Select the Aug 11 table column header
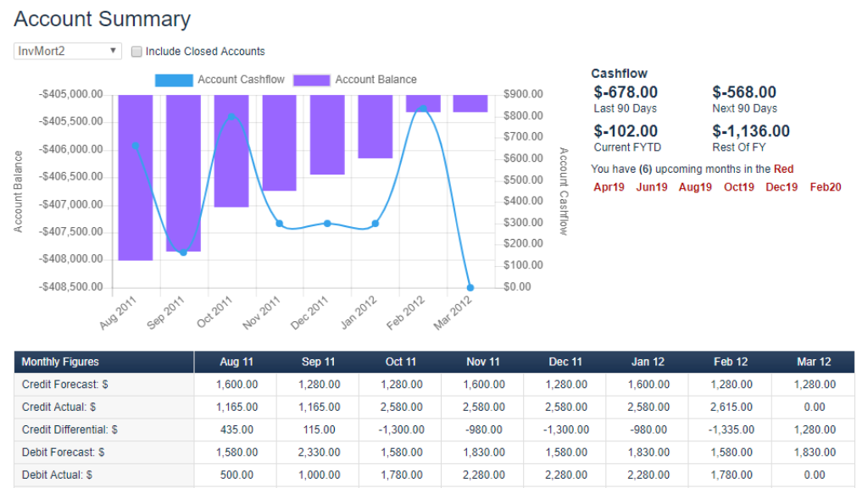 click(x=236, y=362)
